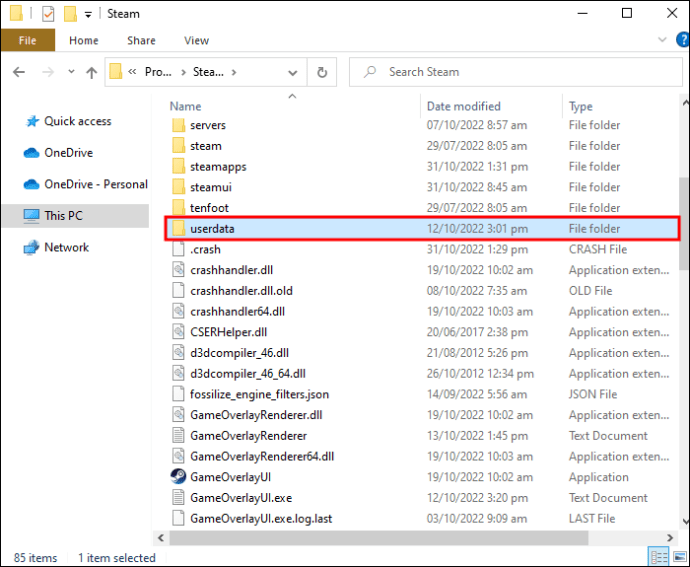Select the .crash file icon
The height and width of the screenshot is (567, 690).
(x=178, y=249)
